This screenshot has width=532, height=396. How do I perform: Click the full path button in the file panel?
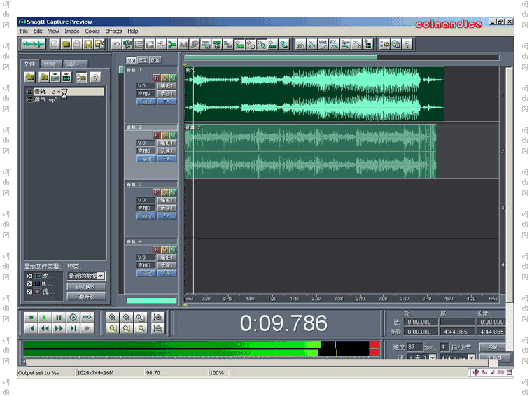(x=86, y=297)
